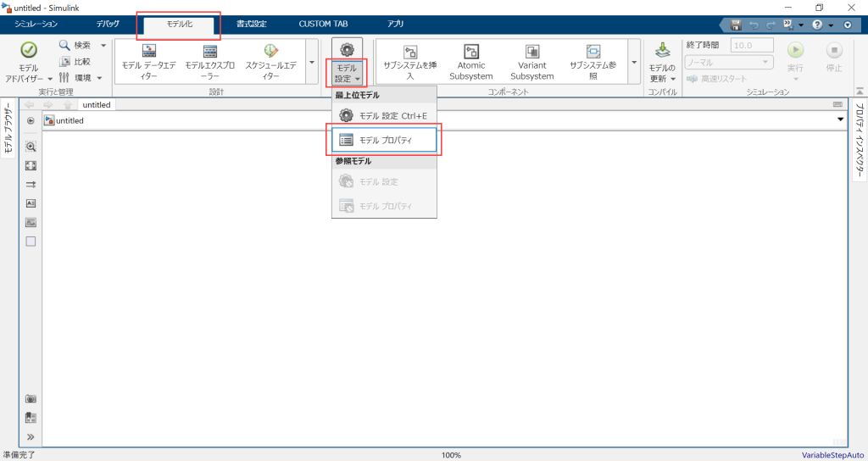868x461 pixels.
Task: Open the 書式設定 ribbon tab
Action: point(251,24)
